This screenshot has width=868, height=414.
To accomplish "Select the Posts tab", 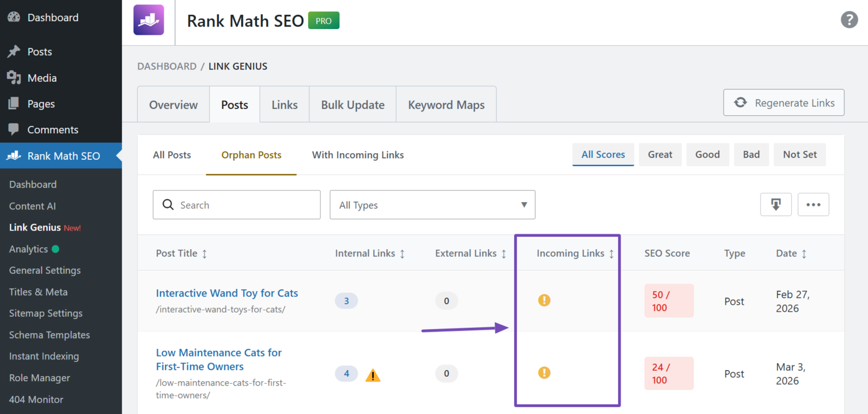I will click(x=234, y=105).
